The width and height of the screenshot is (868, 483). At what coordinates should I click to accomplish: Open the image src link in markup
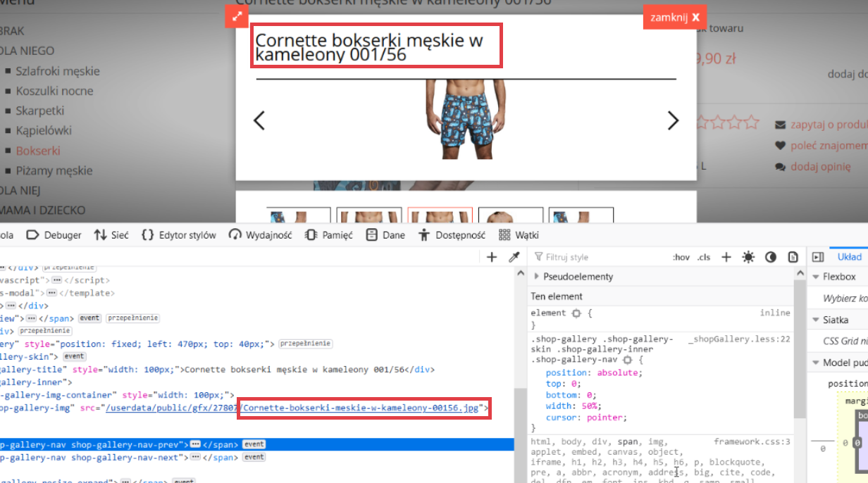pos(296,408)
